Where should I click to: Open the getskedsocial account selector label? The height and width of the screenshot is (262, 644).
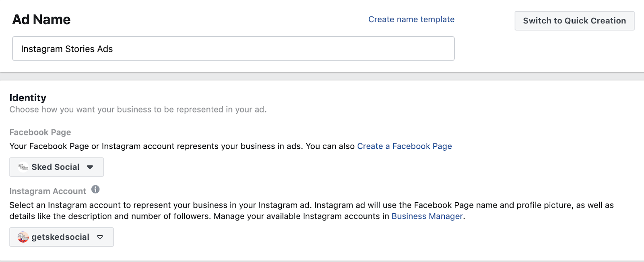pos(60,237)
